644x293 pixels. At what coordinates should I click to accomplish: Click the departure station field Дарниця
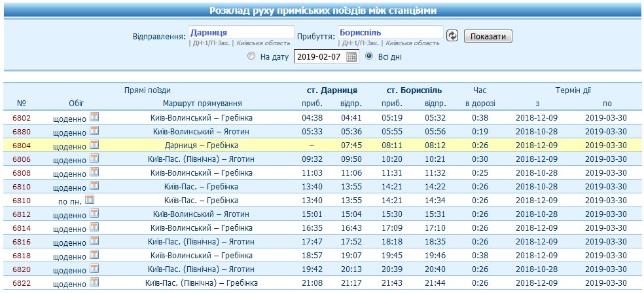point(241,33)
